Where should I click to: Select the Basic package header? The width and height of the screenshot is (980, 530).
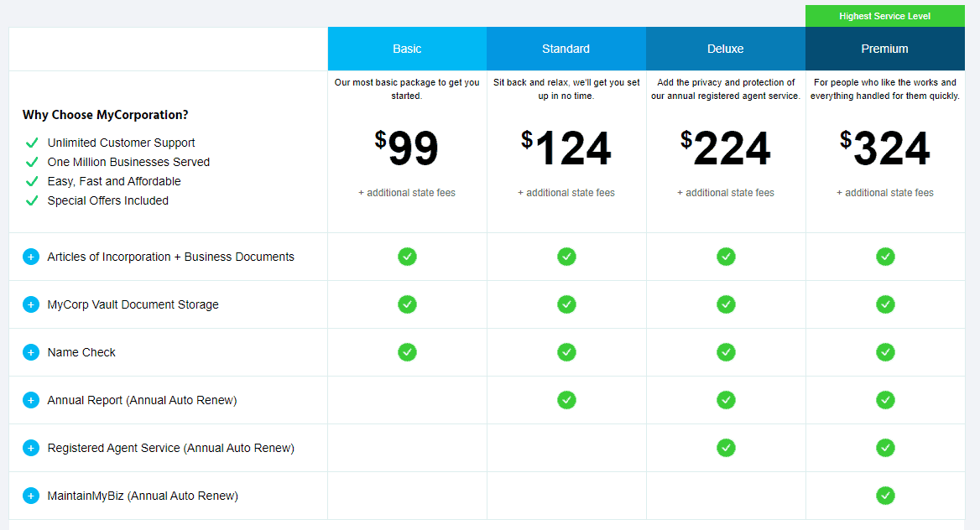point(407,49)
